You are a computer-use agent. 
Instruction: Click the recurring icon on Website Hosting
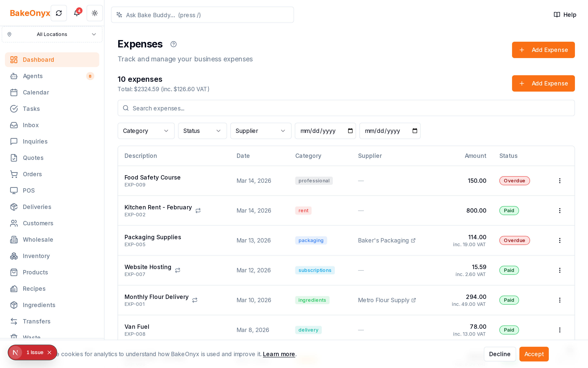coord(178,270)
